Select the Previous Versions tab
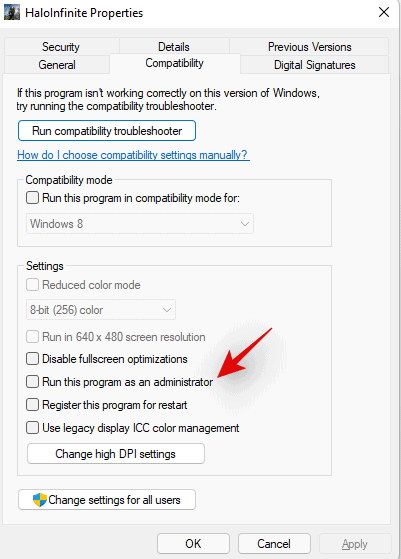Viewport: 401px width, 559px height. (309, 47)
